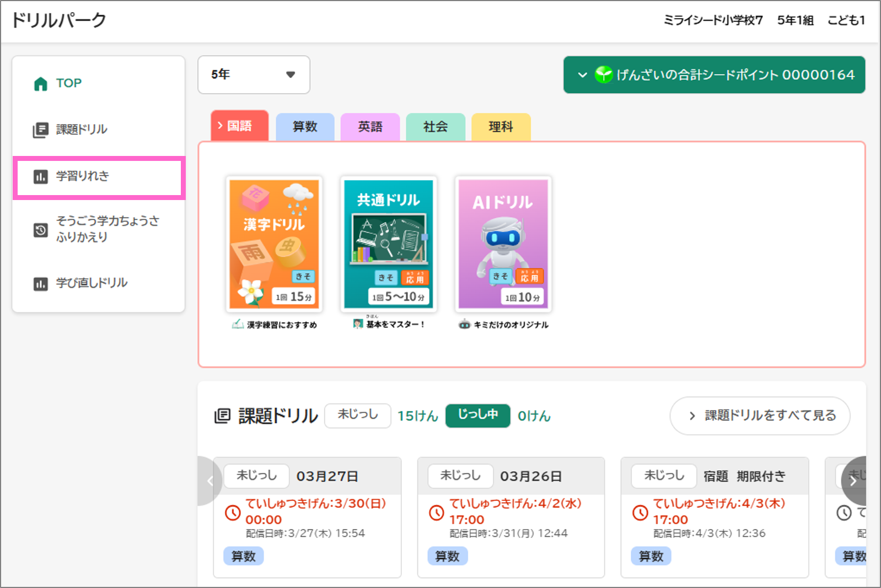
Task: Open the 漢字ドリル thumbnail
Action: pyautogui.click(x=274, y=244)
